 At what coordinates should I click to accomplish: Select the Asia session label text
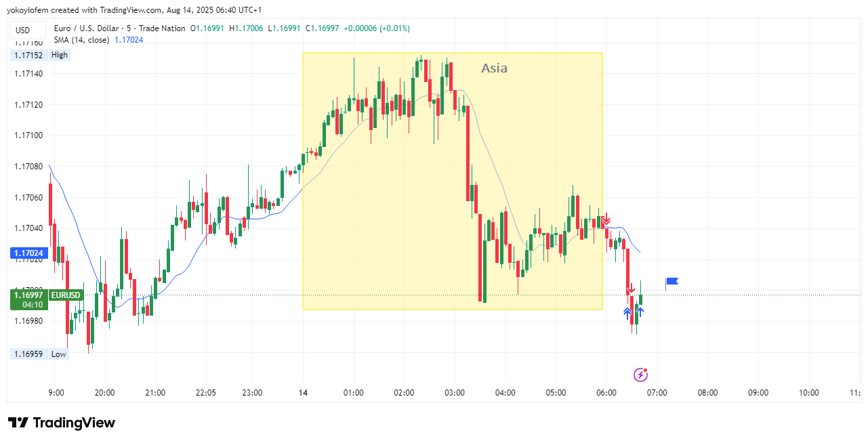(x=494, y=68)
